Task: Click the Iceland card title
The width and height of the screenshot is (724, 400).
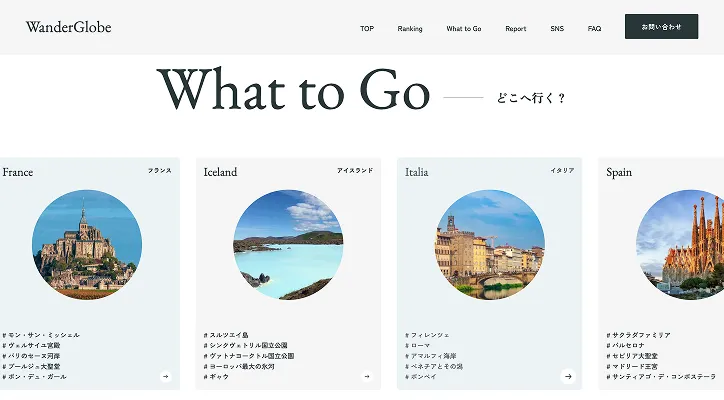Action: point(220,172)
